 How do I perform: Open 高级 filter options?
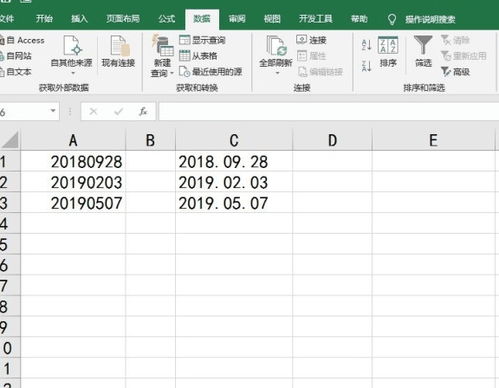coord(455,71)
